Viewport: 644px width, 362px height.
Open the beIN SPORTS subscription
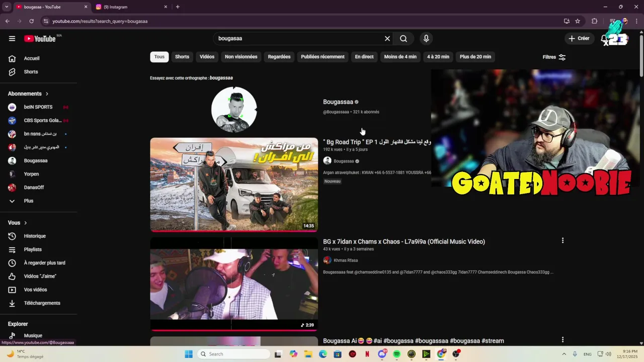[x=39, y=107]
